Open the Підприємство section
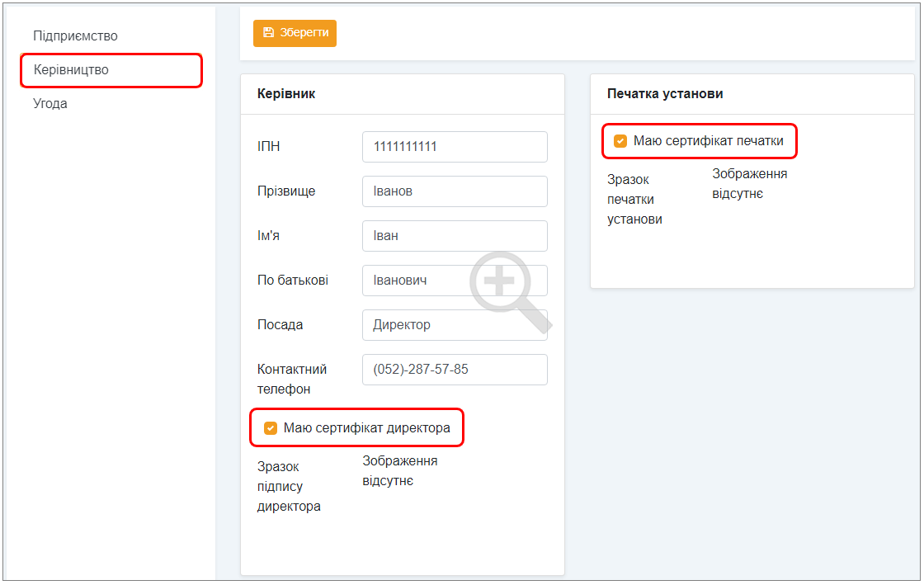 pyautogui.click(x=75, y=36)
